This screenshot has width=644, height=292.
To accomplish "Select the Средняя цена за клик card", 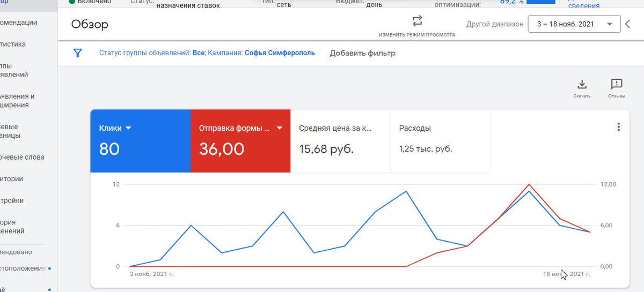I will coord(340,141).
